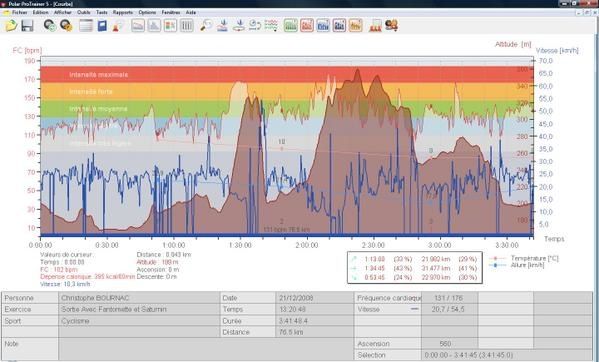The height and width of the screenshot is (362, 599).
Task: Click the 1:30:00 time axis mark
Action: tap(240, 245)
